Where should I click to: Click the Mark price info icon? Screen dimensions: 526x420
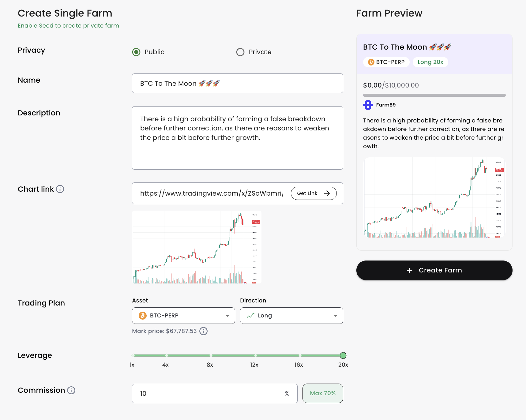click(x=203, y=331)
